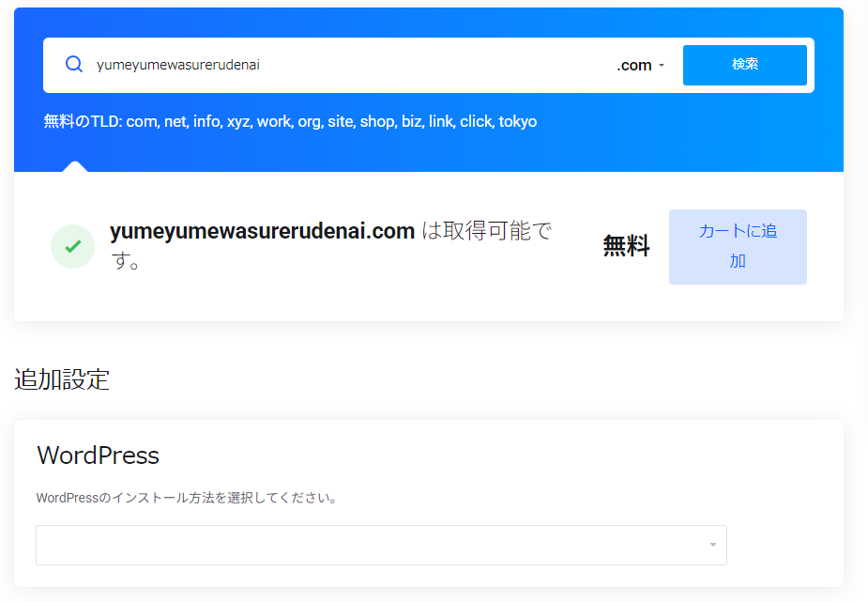868x602 pixels.
Task: Select 'net' in the free TLD list
Action: (175, 122)
